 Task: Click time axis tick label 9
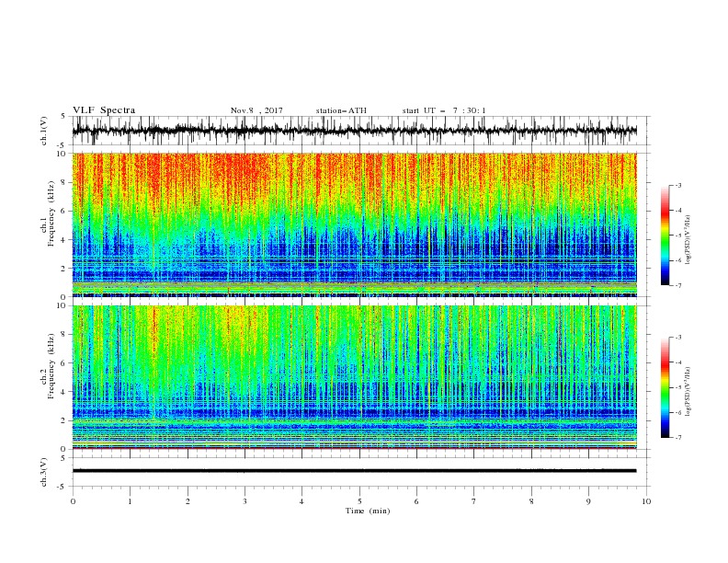coord(588,501)
